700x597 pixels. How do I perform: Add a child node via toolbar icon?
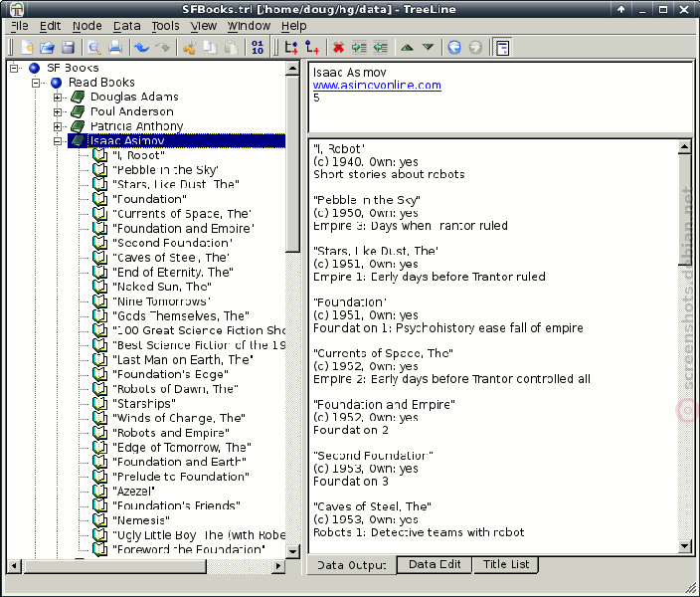point(312,48)
